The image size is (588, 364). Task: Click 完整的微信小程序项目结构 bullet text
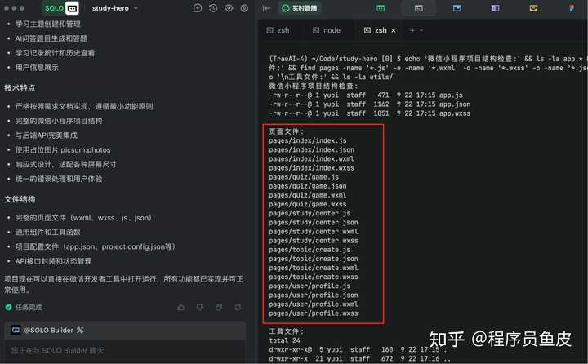pos(59,121)
